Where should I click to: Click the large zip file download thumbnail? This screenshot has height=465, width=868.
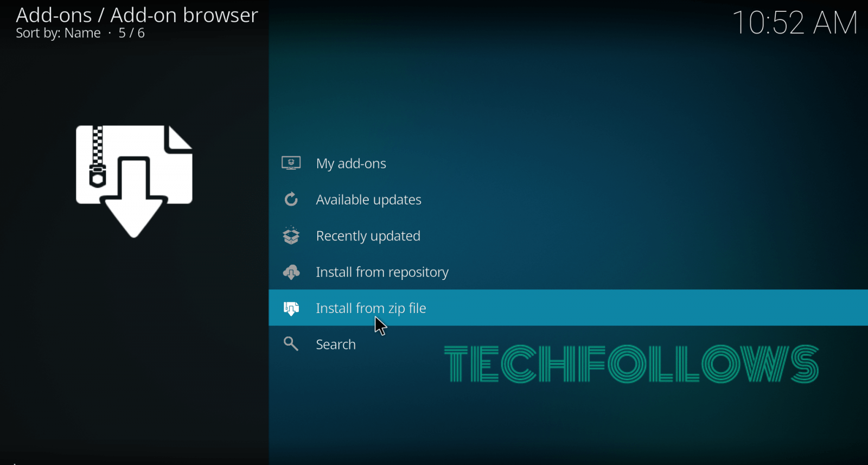[134, 181]
